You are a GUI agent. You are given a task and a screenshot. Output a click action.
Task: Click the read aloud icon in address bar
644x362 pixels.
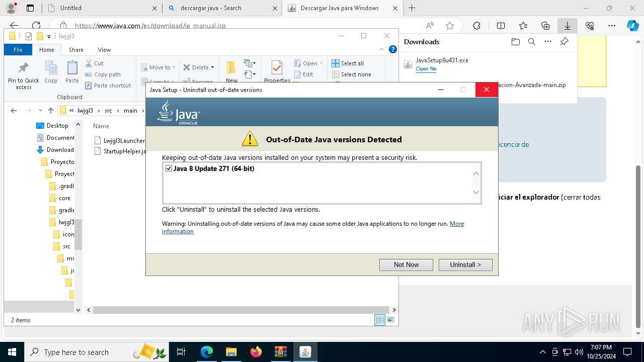430,26
